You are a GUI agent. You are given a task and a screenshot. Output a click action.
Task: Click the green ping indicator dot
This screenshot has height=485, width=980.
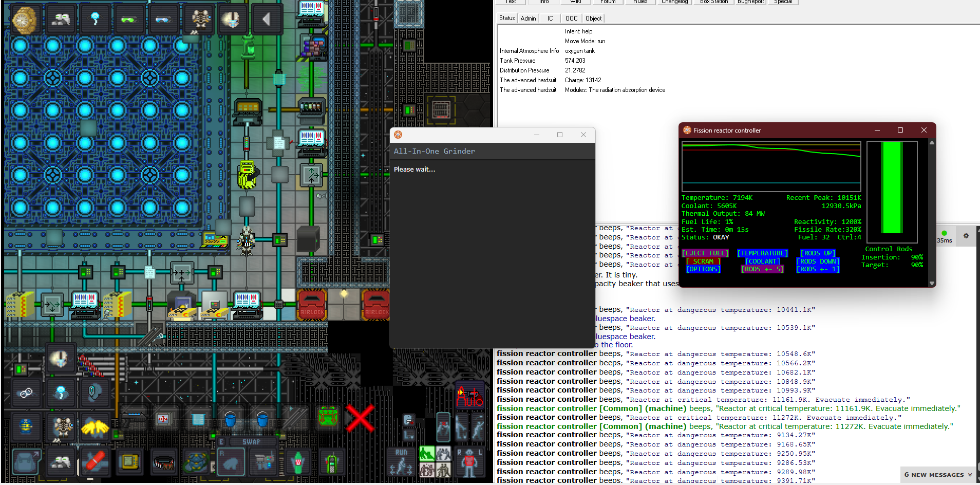944,233
